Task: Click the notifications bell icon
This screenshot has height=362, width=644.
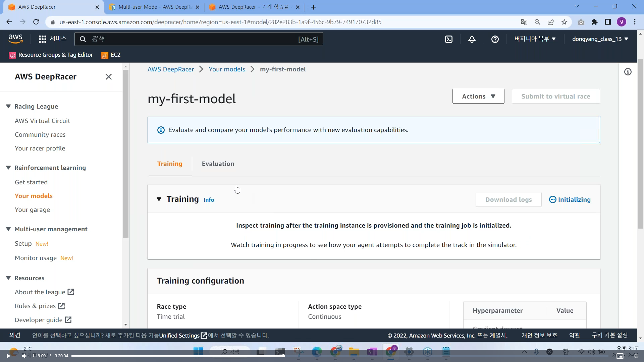Action: tap(472, 39)
